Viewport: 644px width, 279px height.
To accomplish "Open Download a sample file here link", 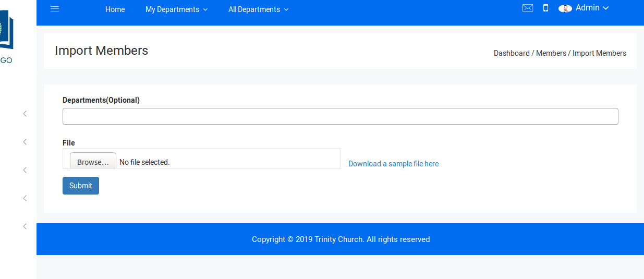I will click(393, 164).
